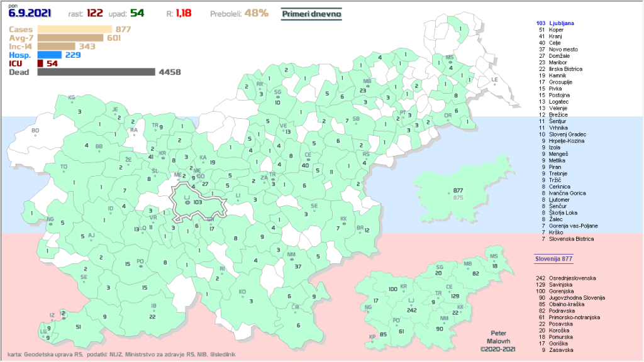
Task: Click the Novo mesto NM marker
Action: tap(291, 260)
